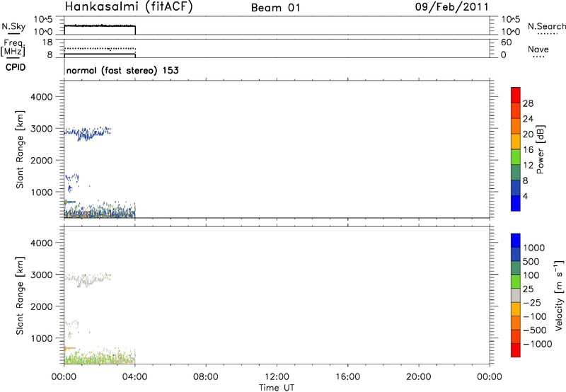Image resolution: width=566 pixels, height=392 pixels.
Task: Click the Power [dB] colorbar title
Action: pyautogui.click(x=540, y=149)
